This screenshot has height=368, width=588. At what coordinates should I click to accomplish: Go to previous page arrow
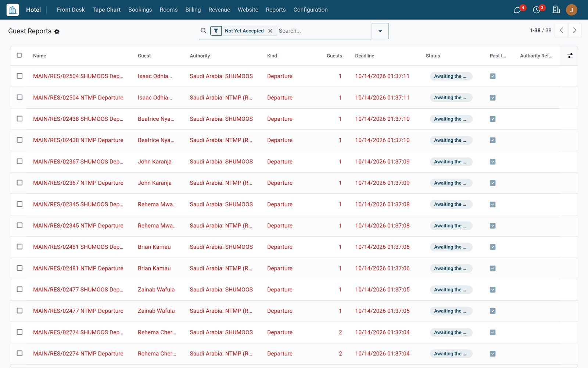561,31
